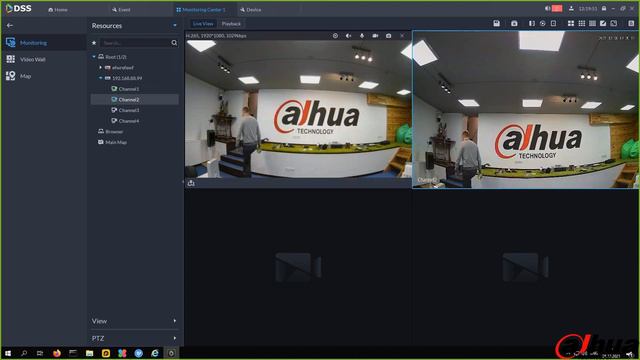Click the export icon below first video
The height and width of the screenshot is (360, 640).
pos(191,183)
